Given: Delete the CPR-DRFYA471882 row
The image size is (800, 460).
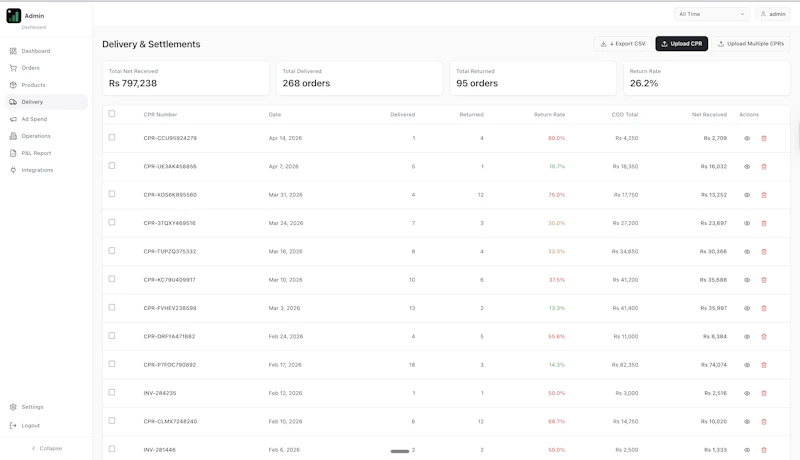Looking at the screenshot, I should [x=764, y=337].
